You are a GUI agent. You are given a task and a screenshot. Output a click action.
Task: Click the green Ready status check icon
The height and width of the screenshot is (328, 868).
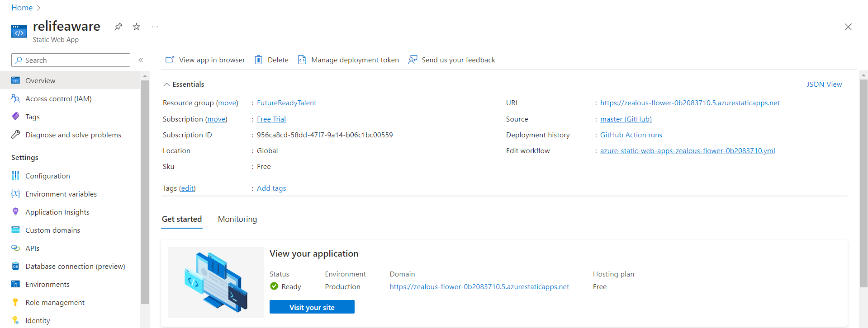point(274,286)
